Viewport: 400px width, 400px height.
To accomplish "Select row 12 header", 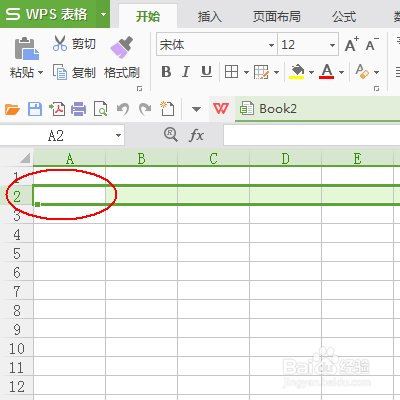I will [17, 387].
